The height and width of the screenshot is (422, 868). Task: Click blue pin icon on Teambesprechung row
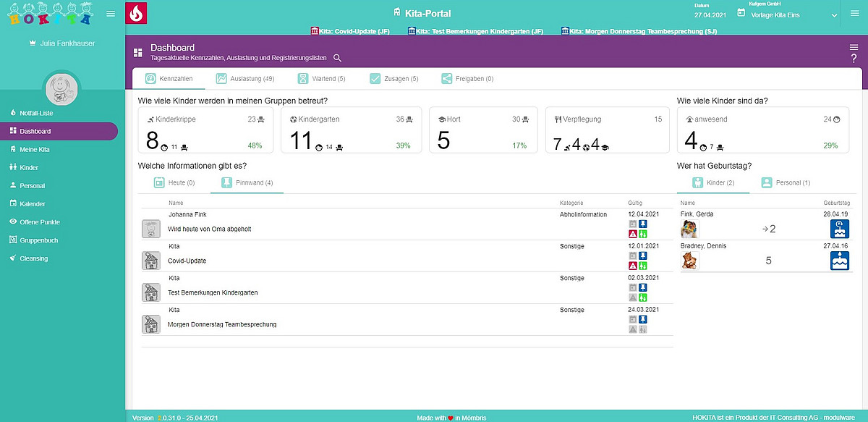tap(642, 319)
